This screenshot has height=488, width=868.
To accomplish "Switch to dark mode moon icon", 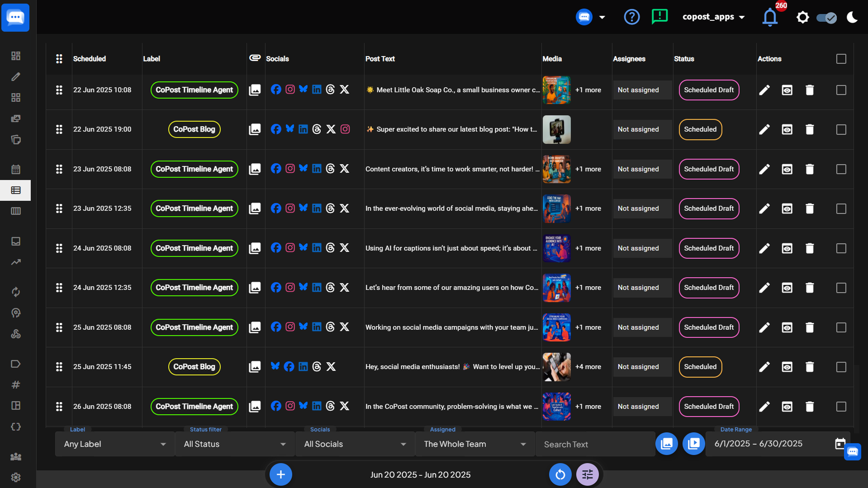I will 852,17.
